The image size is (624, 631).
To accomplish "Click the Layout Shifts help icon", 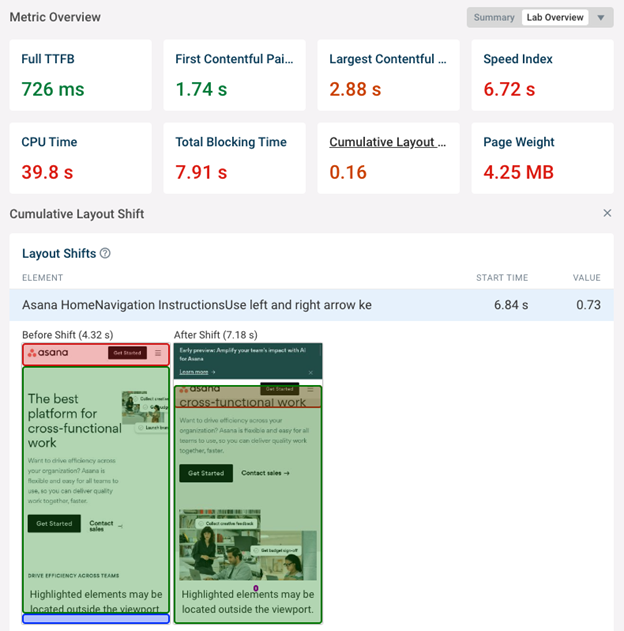I will (x=105, y=253).
